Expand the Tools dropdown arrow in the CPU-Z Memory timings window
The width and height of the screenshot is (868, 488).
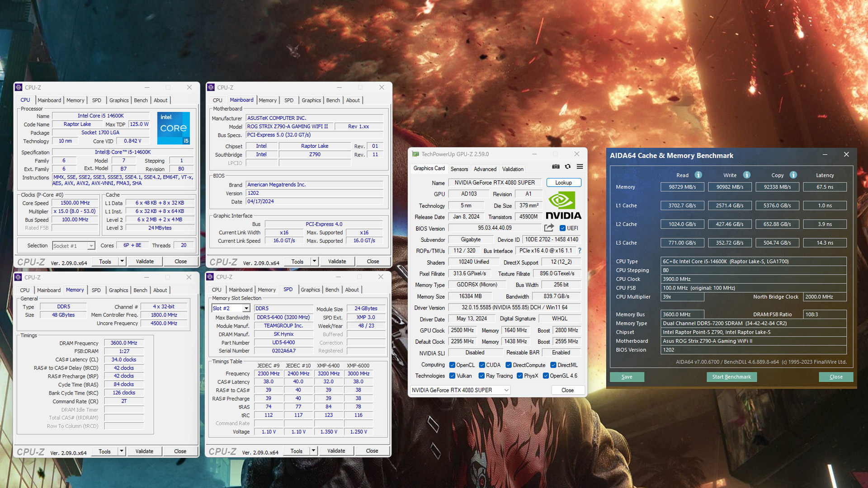pyautogui.click(x=121, y=451)
